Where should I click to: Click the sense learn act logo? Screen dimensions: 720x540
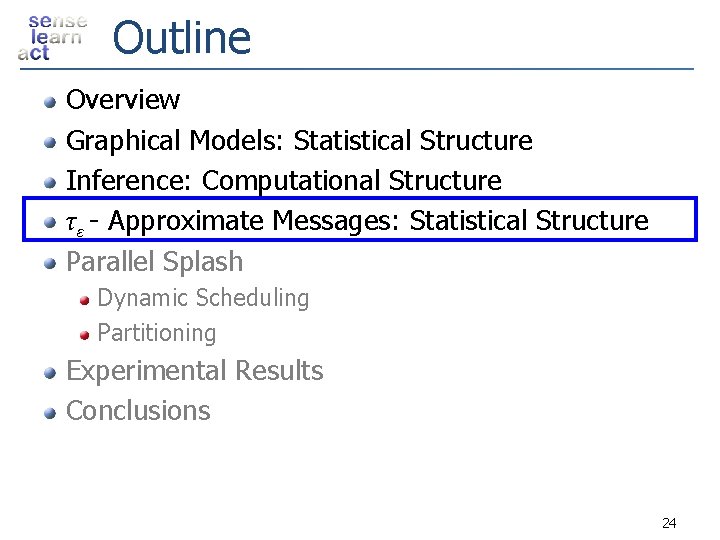click(x=52, y=38)
